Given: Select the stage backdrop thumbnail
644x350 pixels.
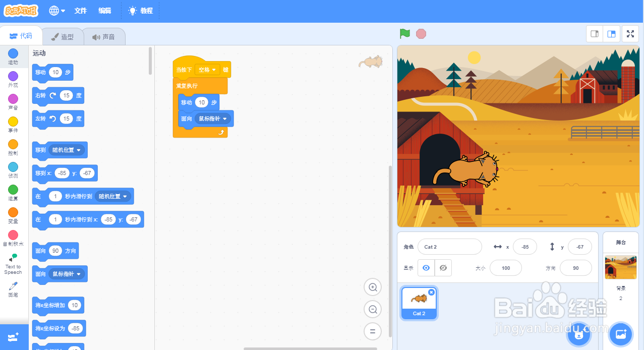Looking at the screenshot, I should point(621,268).
